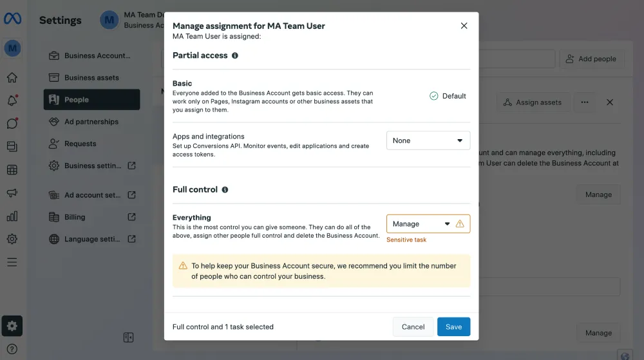Open notifications bell icon
Image resolution: width=644 pixels, height=360 pixels.
(12, 100)
